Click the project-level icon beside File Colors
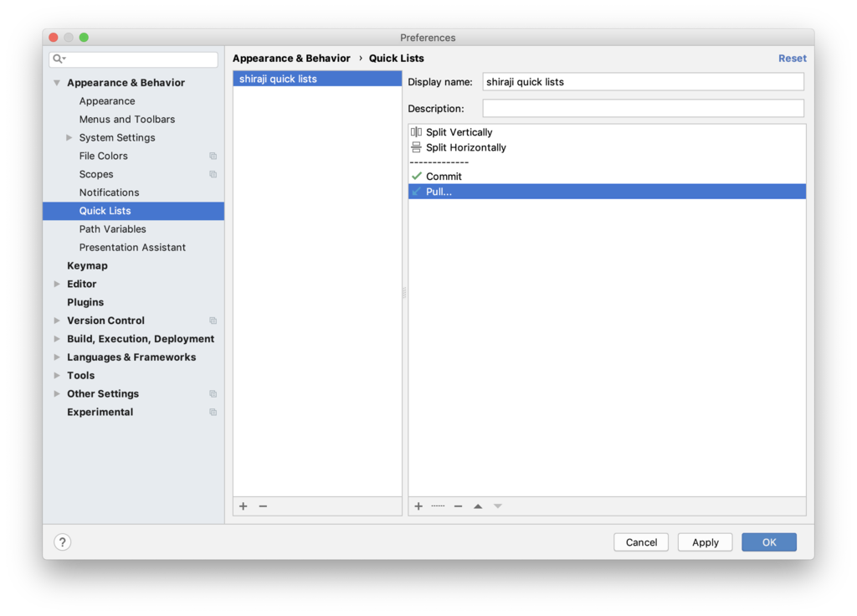 213,157
